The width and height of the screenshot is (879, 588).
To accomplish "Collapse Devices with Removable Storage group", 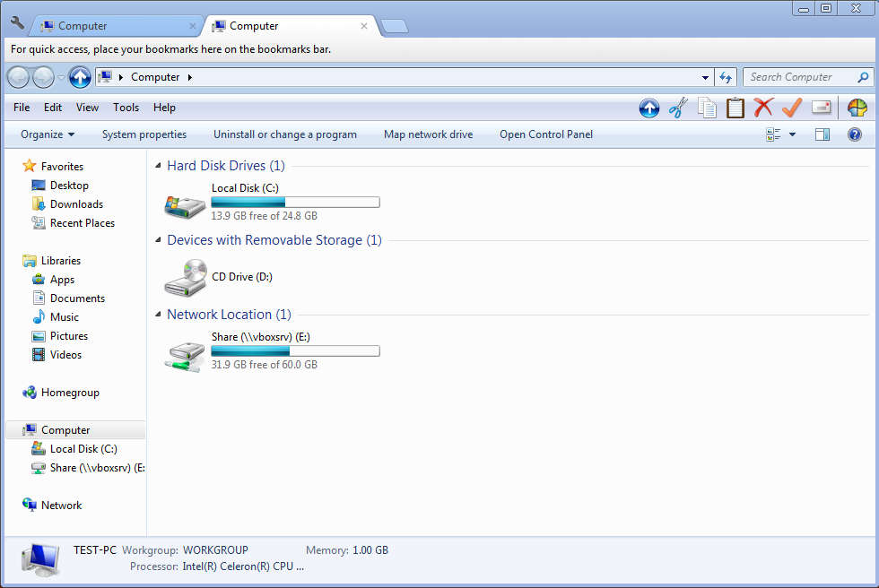I will tap(158, 239).
